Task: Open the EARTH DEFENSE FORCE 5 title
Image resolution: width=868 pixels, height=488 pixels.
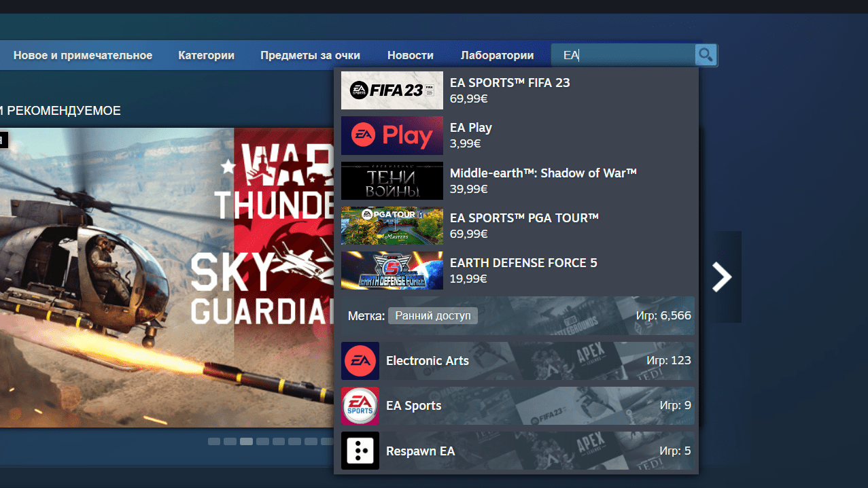Action: 523,263
